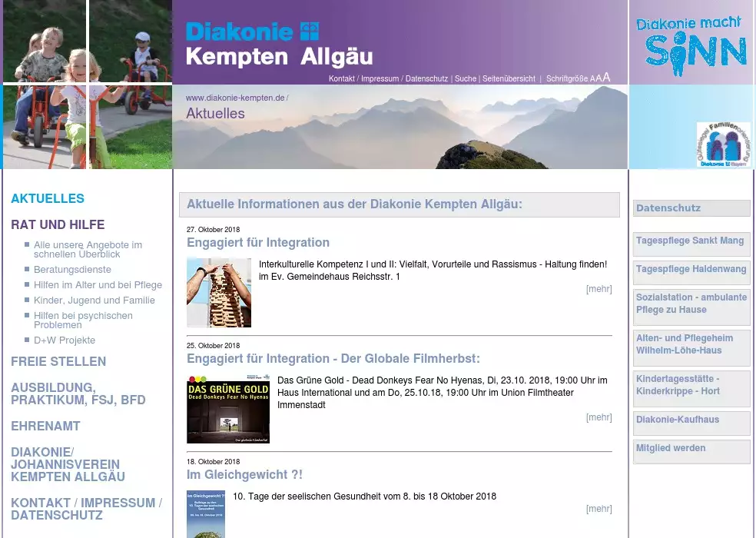Read more on Engagiert für Integration
Viewport: 756px width, 538px height.
point(598,289)
